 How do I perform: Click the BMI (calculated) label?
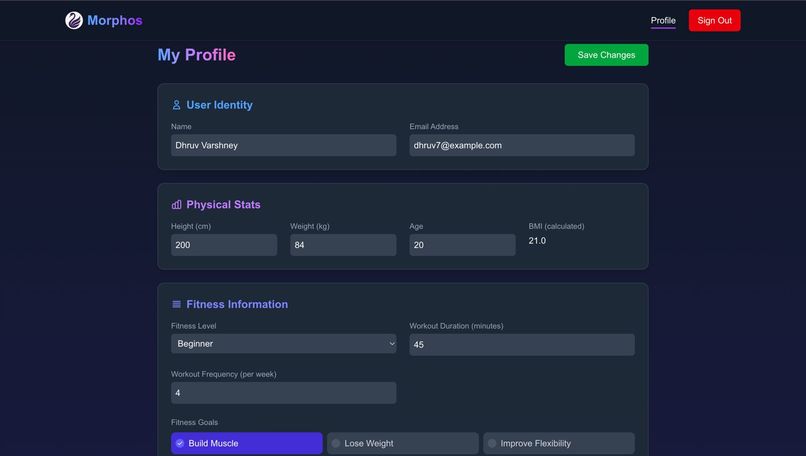(556, 226)
